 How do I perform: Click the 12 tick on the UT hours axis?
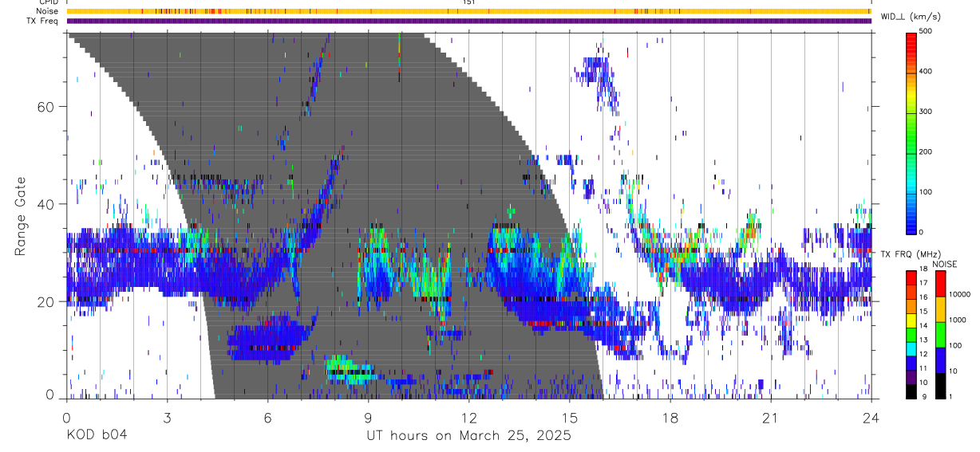468,418
